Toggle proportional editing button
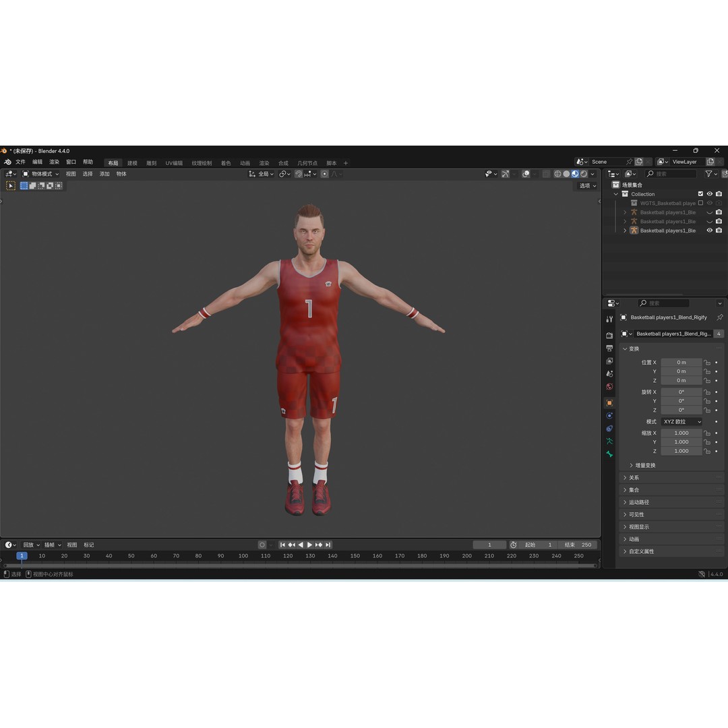Viewport: 728px width, 728px height. click(324, 174)
